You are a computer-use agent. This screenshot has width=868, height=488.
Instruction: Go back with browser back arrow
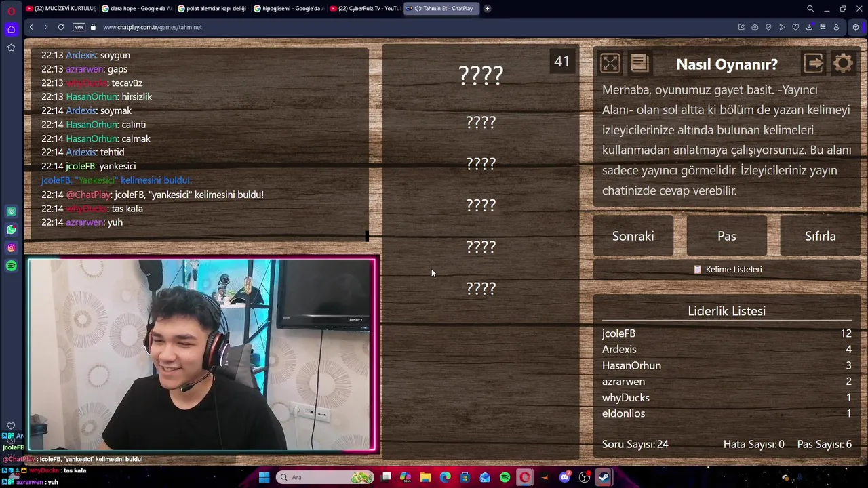tap(31, 27)
